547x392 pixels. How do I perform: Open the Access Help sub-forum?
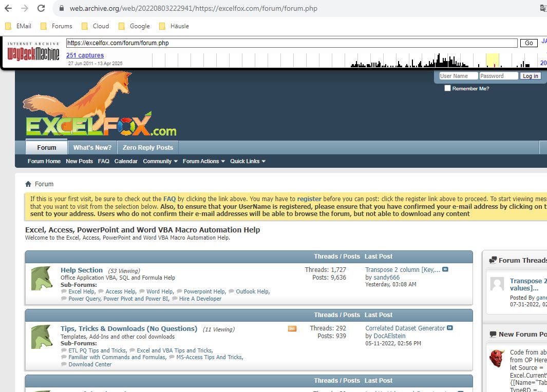pyautogui.click(x=121, y=291)
